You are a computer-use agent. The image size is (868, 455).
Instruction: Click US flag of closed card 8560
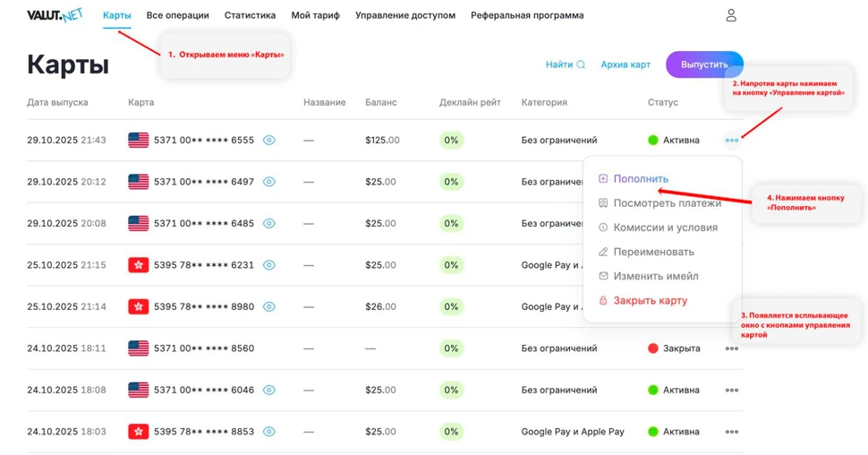coord(139,348)
